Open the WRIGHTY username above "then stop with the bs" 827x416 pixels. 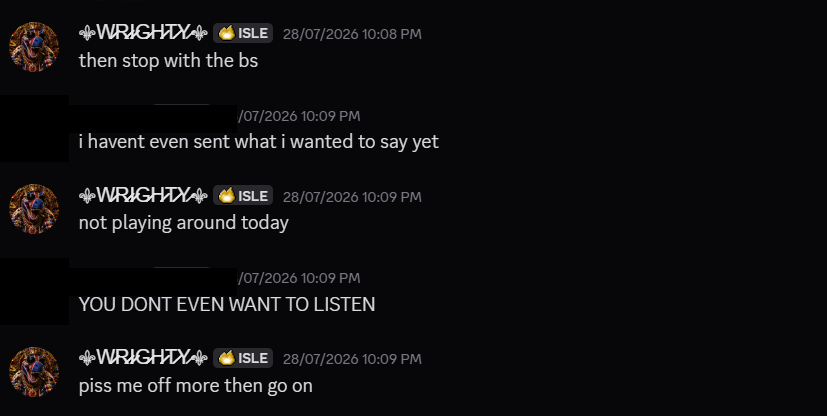pyautogui.click(x=143, y=33)
